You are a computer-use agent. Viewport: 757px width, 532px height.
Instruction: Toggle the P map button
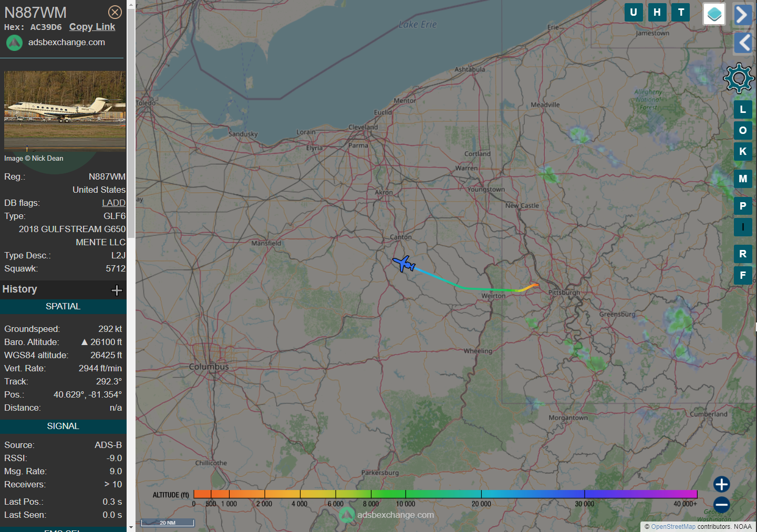[743, 206]
